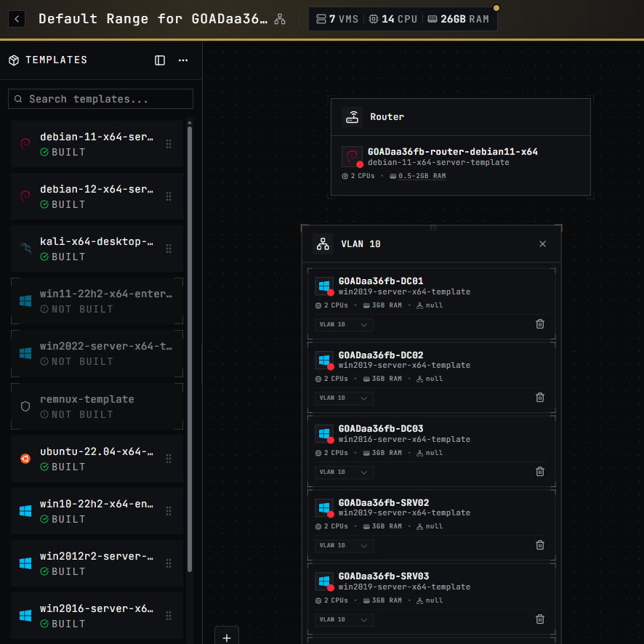Open the VLAN dropdown for SRV02
Image resolution: width=644 pixels, height=644 pixels.
pyautogui.click(x=344, y=545)
